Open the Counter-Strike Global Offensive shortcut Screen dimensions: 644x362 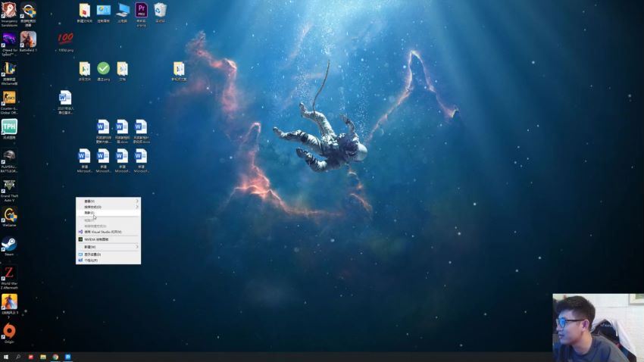(9, 102)
